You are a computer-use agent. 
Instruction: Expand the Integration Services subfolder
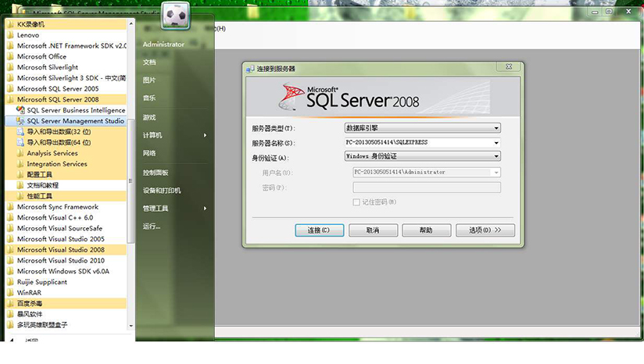[66, 163]
